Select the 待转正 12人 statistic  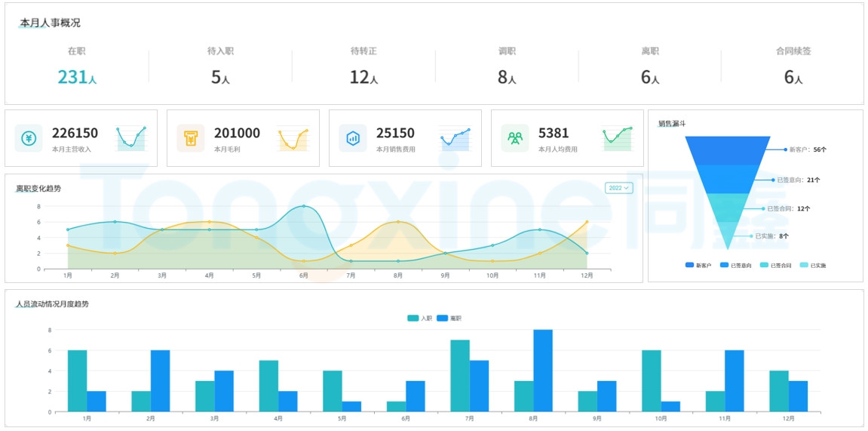point(363,68)
